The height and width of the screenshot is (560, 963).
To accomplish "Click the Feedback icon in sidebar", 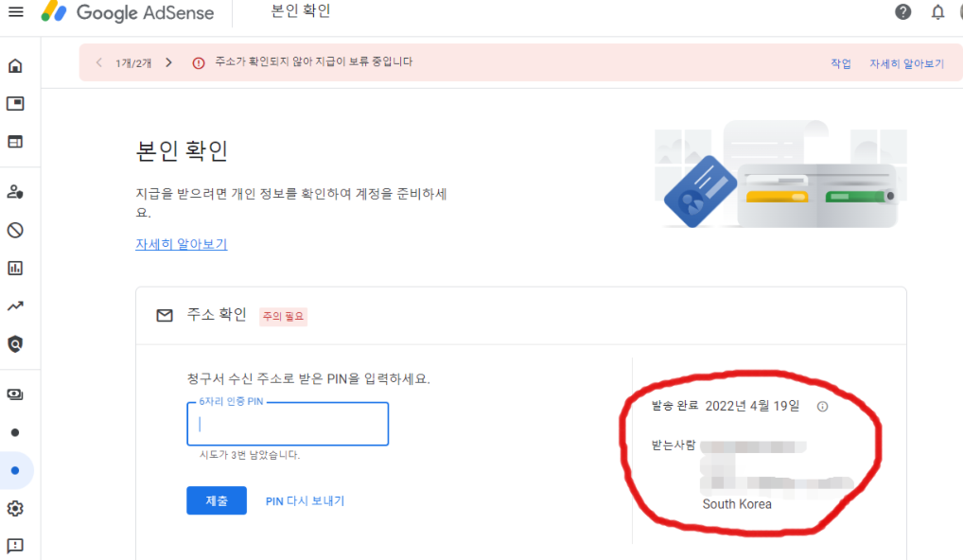I will coord(15,546).
